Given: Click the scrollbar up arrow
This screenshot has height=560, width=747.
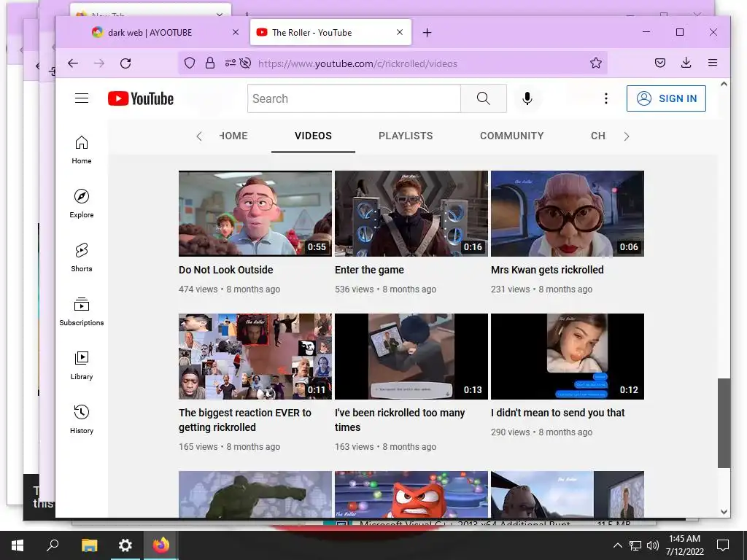Looking at the screenshot, I should (724, 85).
